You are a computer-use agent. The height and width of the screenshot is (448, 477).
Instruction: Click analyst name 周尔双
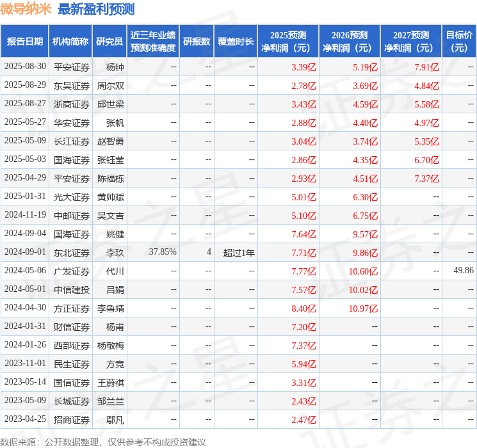pos(111,85)
